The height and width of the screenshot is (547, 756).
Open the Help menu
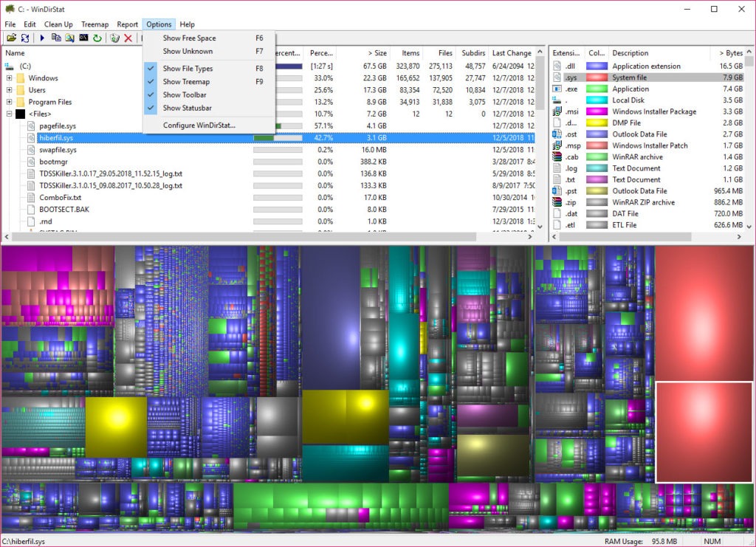click(x=187, y=24)
